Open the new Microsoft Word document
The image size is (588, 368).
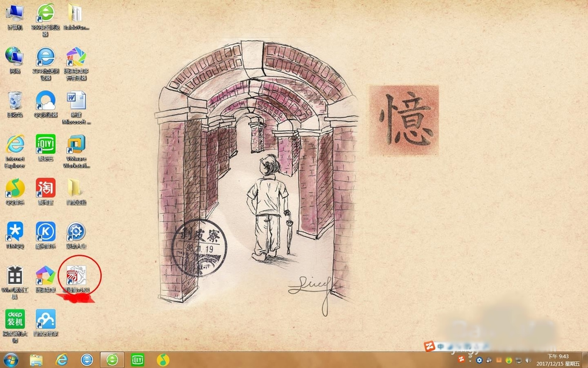(x=76, y=101)
